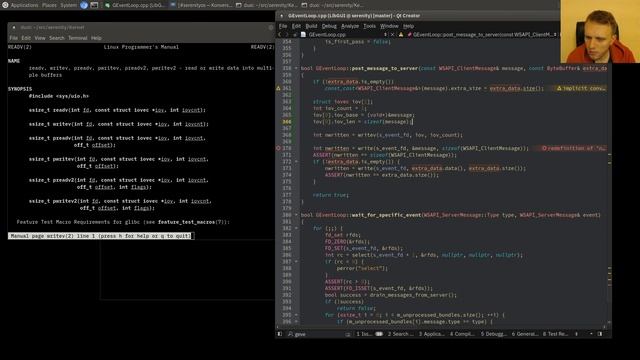Open the Compile Output pane
The width and height of the screenshot is (640, 360).
(462, 334)
